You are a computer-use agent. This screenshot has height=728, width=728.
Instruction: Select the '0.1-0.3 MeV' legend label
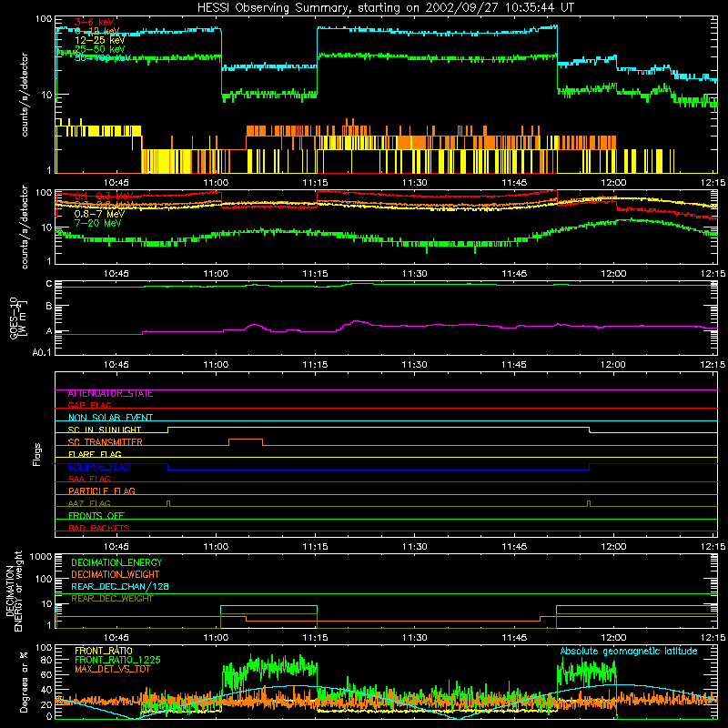104,196
